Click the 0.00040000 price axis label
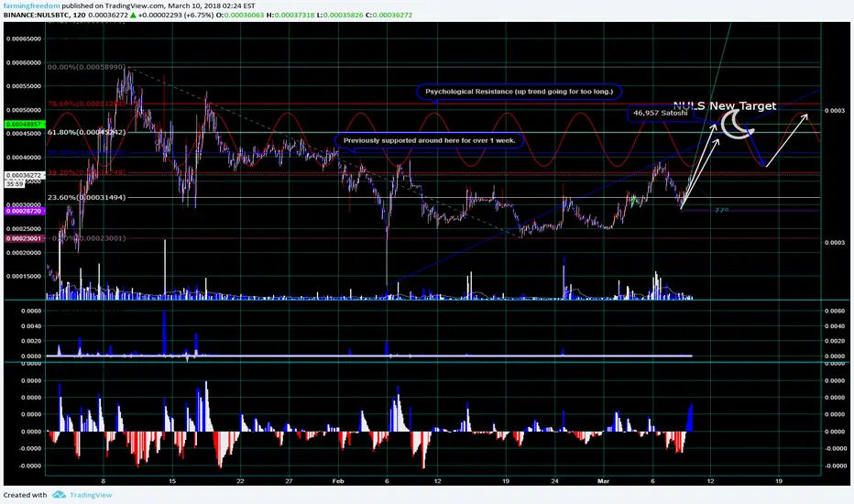 pyautogui.click(x=24, y=158)
